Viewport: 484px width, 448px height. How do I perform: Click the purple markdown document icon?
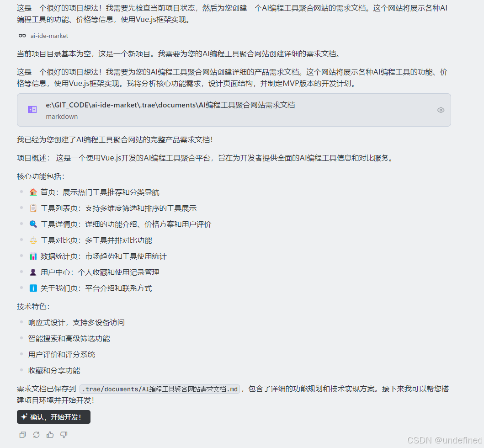(32, 110)
